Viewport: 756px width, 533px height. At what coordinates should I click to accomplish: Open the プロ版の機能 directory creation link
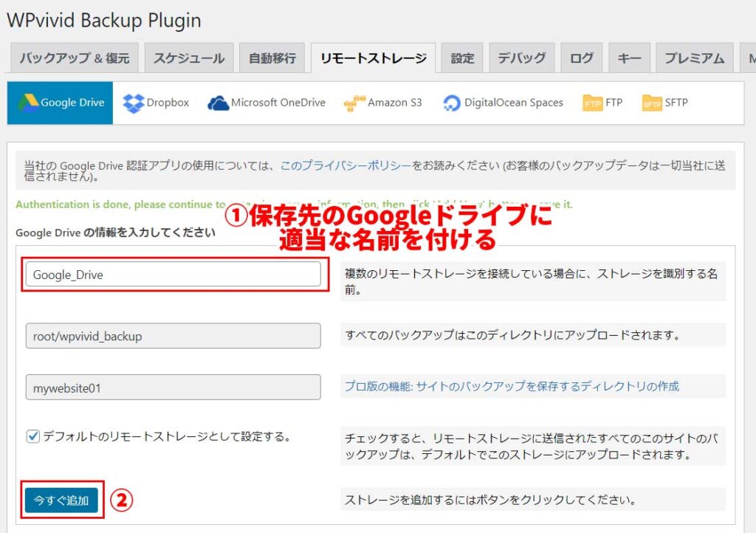point(512,386)
